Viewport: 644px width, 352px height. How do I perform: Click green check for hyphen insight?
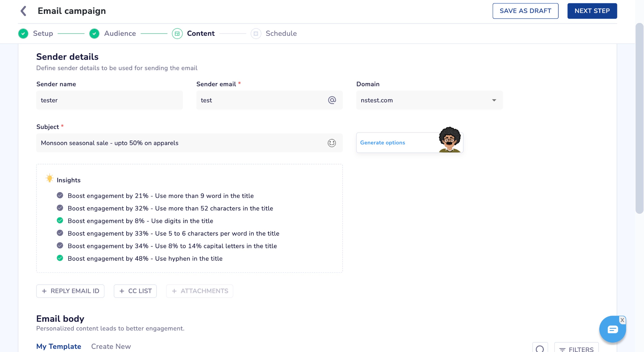[60, 258]
